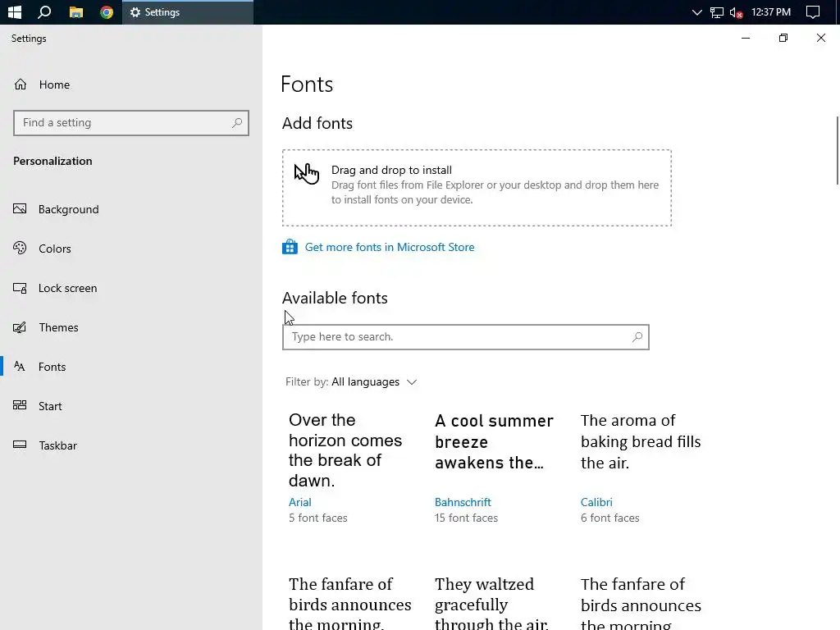The image size is (840, 630).
Task: Open Google Chrome from the taskbar
Action: [107, 12]
